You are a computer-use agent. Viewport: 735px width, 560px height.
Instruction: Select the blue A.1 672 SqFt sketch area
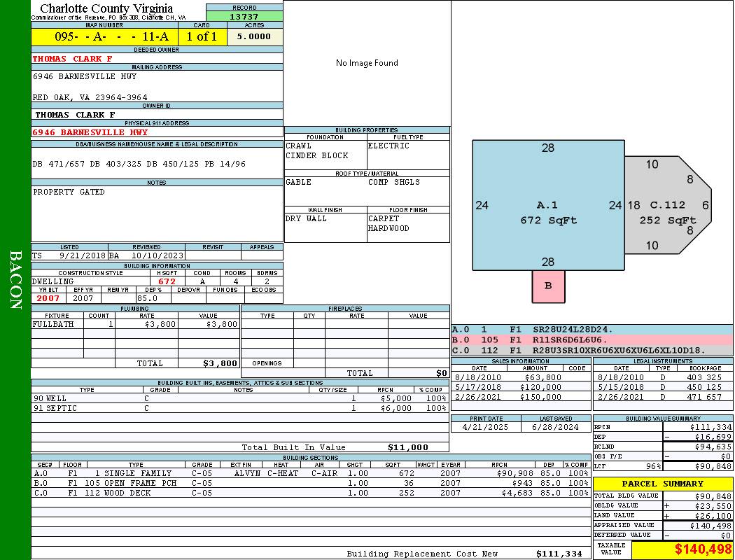[x=548, y=212]
